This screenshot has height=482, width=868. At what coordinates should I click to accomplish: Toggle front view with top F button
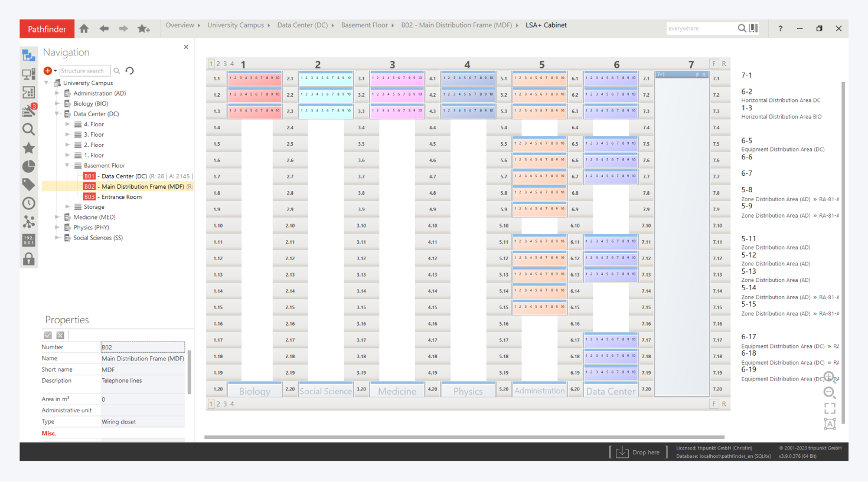coord(714,64)
